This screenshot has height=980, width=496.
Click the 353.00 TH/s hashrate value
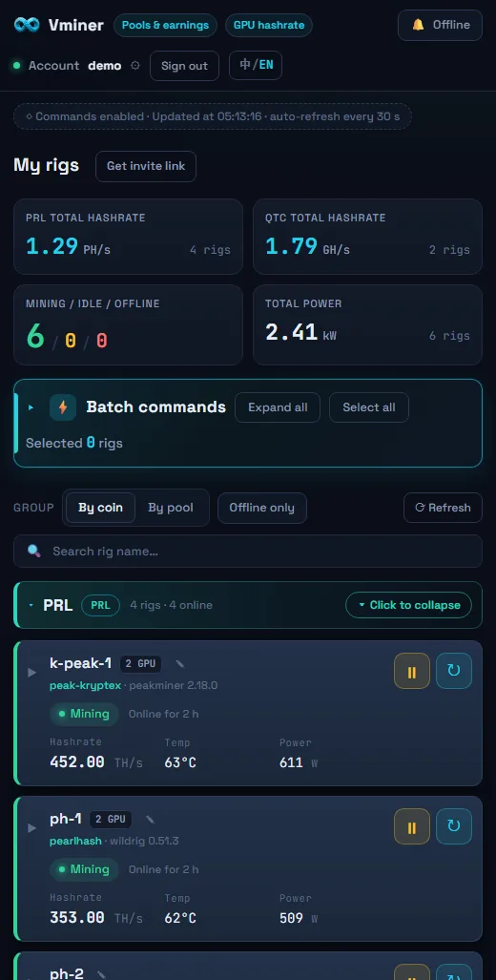click(x=96, y=918)
